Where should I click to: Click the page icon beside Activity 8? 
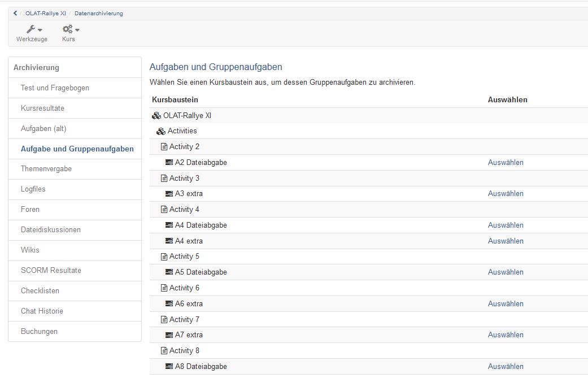(x=164, y=351)
